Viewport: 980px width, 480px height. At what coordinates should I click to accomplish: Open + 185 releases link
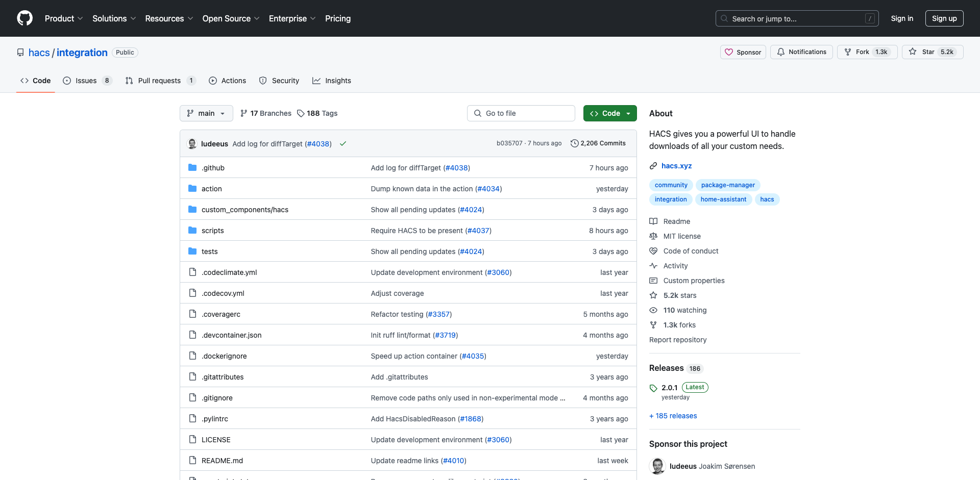click(x=673, y=416)
